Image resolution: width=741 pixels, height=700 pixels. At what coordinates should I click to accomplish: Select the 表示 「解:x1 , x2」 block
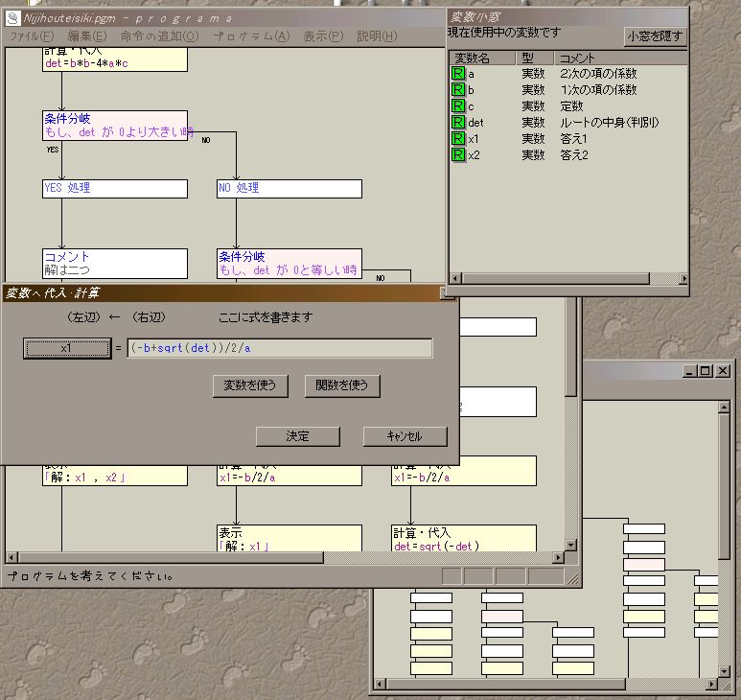pos(115,476)
